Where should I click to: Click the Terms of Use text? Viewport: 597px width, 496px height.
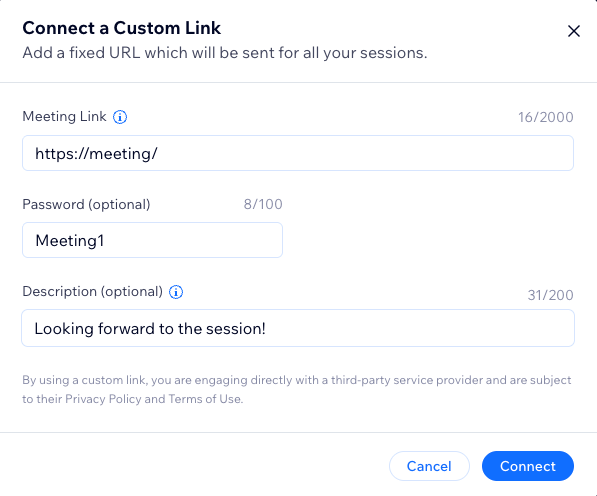[205, 399]
